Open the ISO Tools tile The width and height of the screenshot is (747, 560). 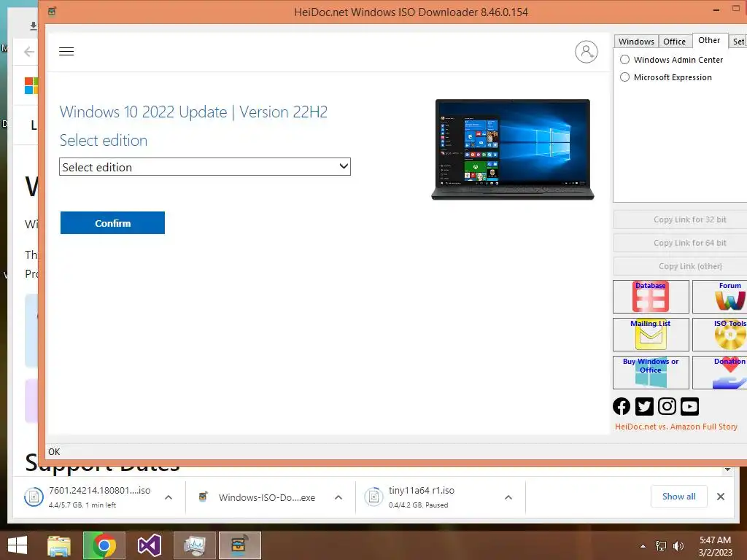(720, 334)
